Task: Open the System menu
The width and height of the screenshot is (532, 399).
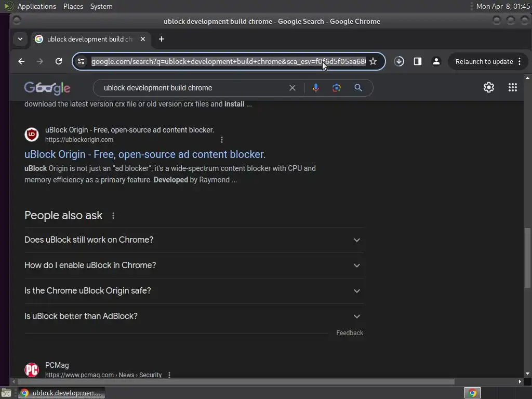Action: (x=101, y=6)
